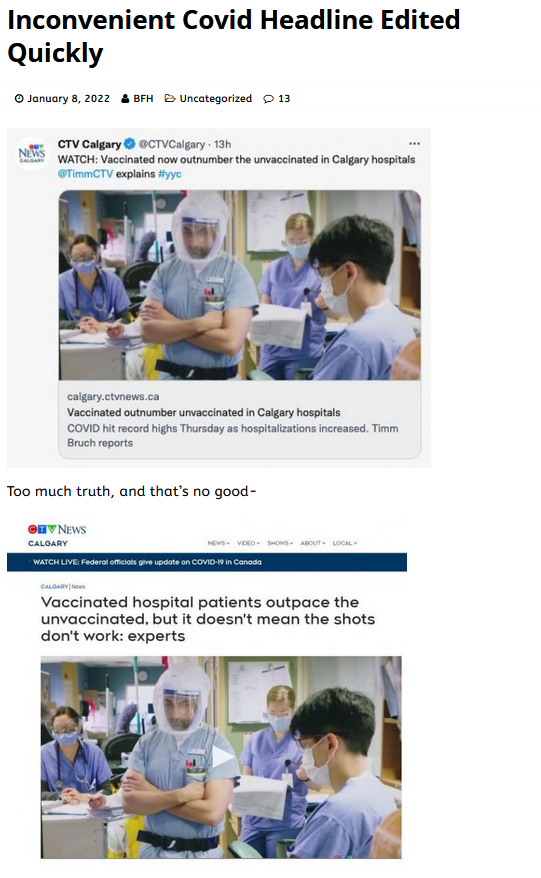Open the Uncategorized category link
The image size is (541, 878).
pos(216,99)
